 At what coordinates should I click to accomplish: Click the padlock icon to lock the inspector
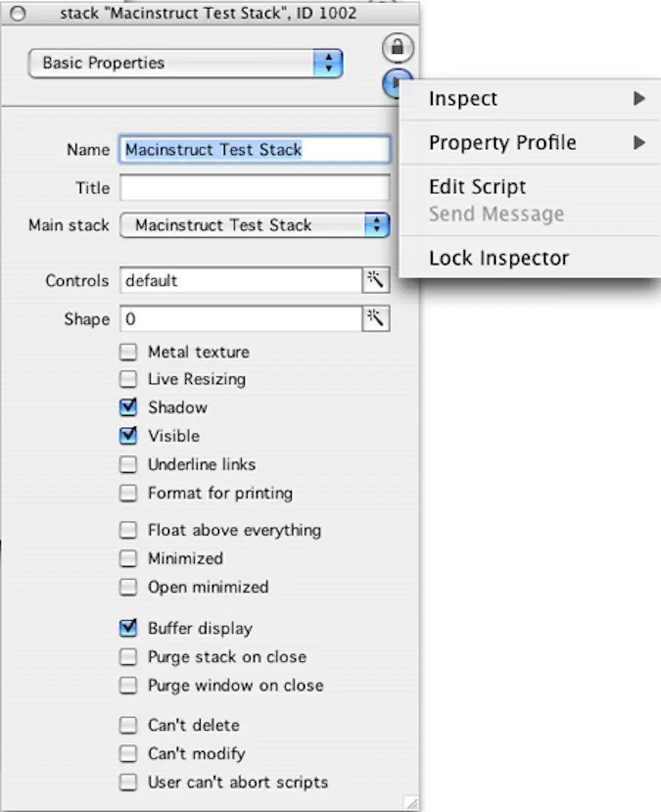coord(397,48)
